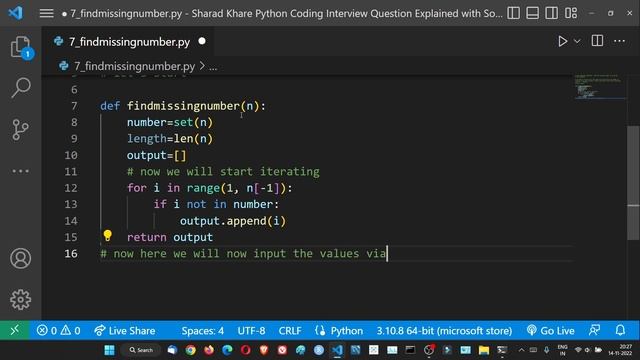Image resolution: width=640 pixels, height=360 pixels.
Task: Click on 'output=[]' code line
Action: pyautogui.click(x=156, y=156)
